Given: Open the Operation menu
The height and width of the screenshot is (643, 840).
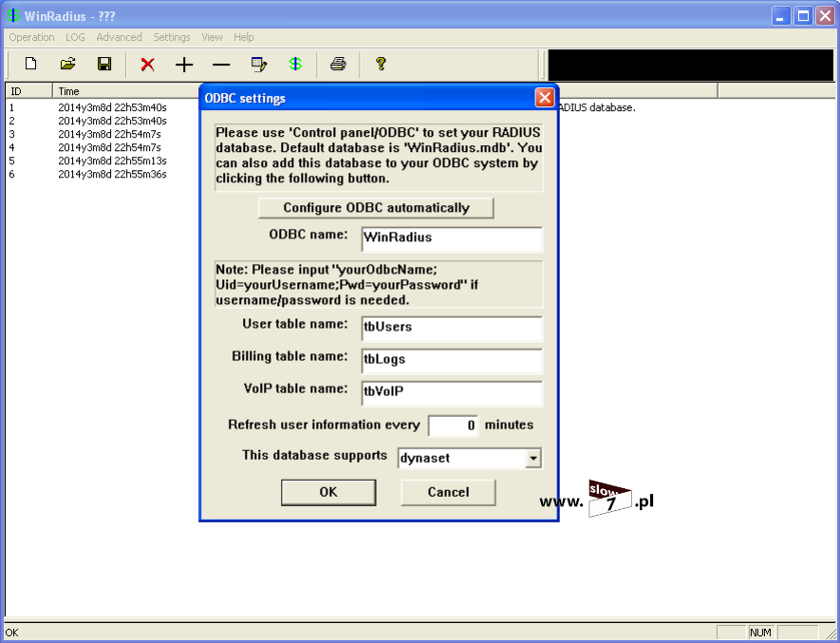Looking at the screenshot, I should coord(31,37).
